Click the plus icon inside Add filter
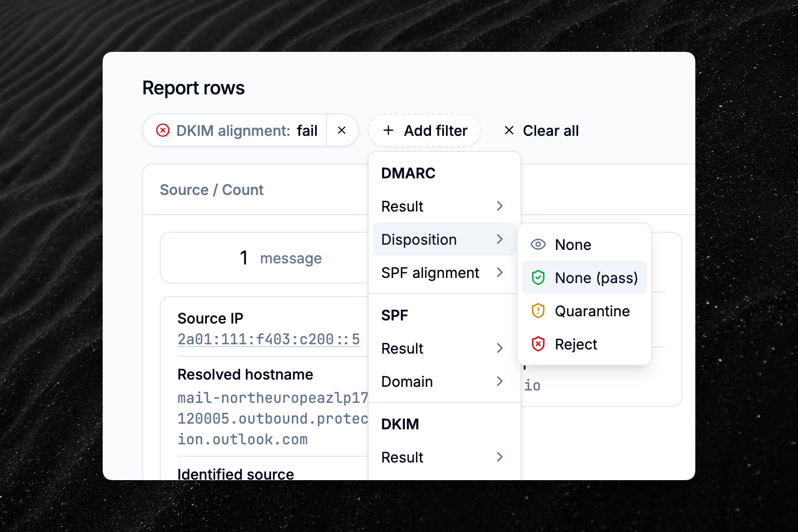The height and width of the screenshot is (532, 798). point(387,130)
